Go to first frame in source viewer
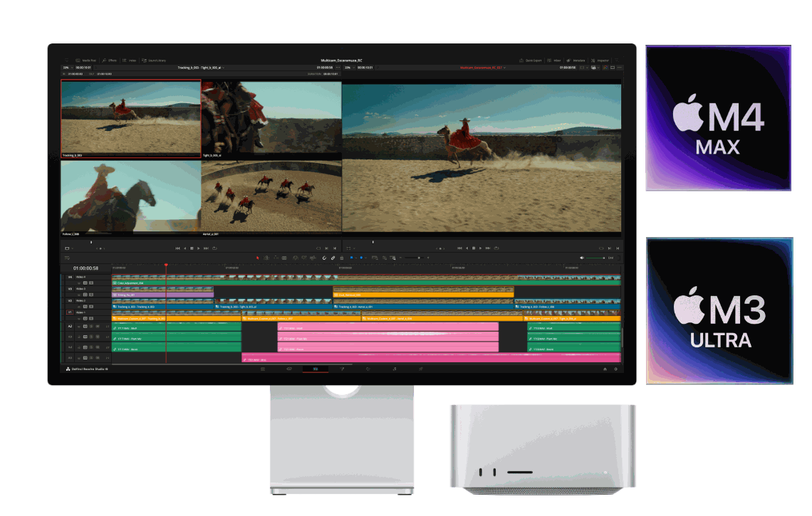812x516 pixels. [177, 248]
